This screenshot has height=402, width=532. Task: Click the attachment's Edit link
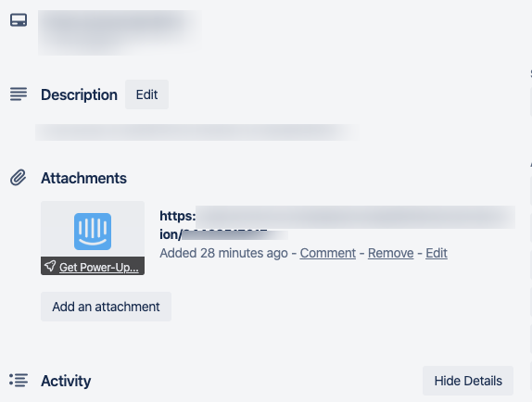(x=437, y=253)
